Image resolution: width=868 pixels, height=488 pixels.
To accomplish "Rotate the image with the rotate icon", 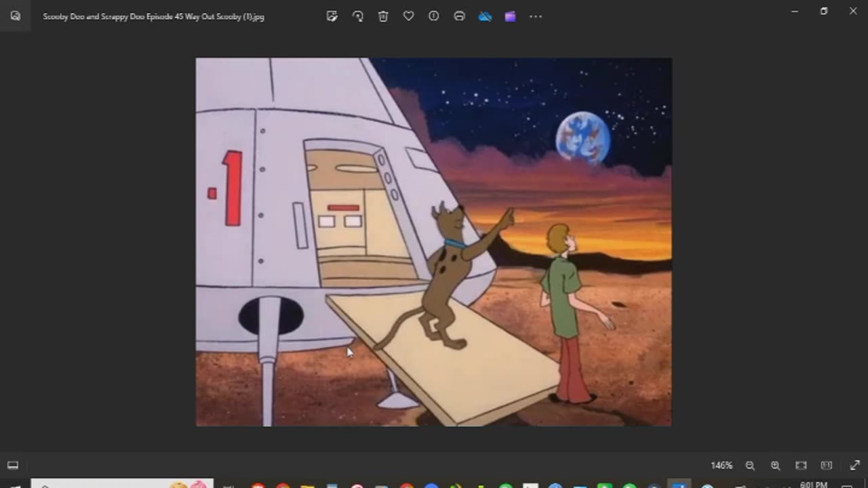I will (x=357, y=16).
